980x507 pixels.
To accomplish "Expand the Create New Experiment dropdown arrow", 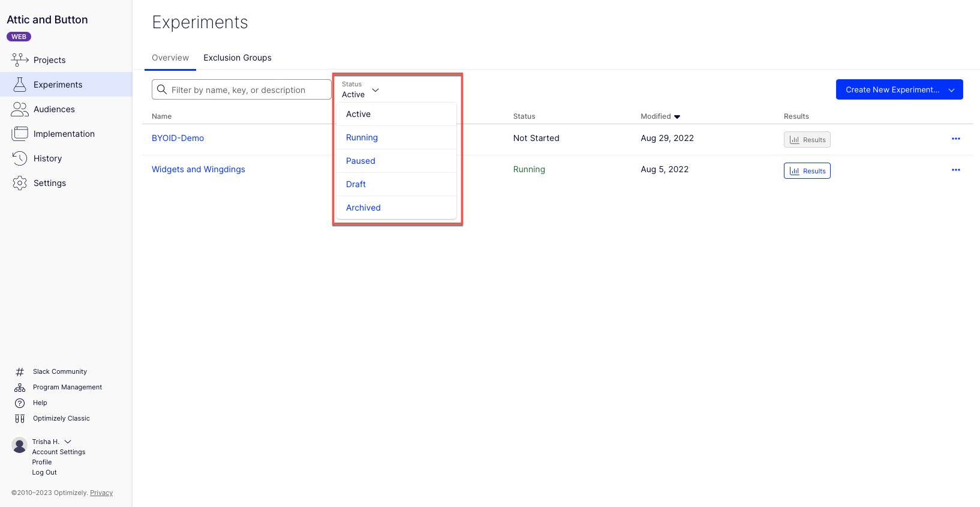I will pyautogui.click(x=951, y=90).
